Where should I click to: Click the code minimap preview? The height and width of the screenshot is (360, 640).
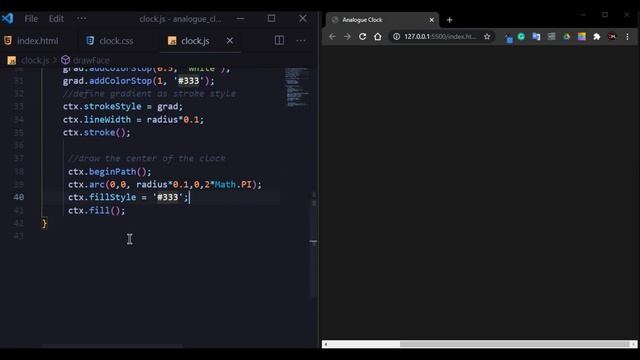pos(297,87)
